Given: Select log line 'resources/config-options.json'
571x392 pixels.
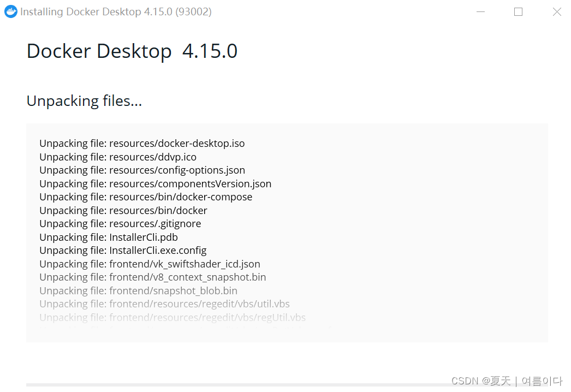Looking at the screenshot, I should click(x=142, y=170).
